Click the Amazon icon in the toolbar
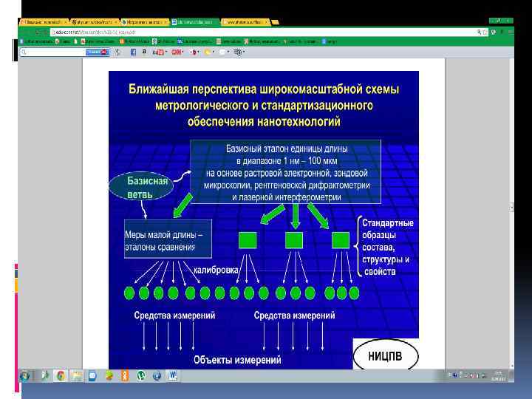The height and width of the screenshot is (399, 532). [144, 52]
